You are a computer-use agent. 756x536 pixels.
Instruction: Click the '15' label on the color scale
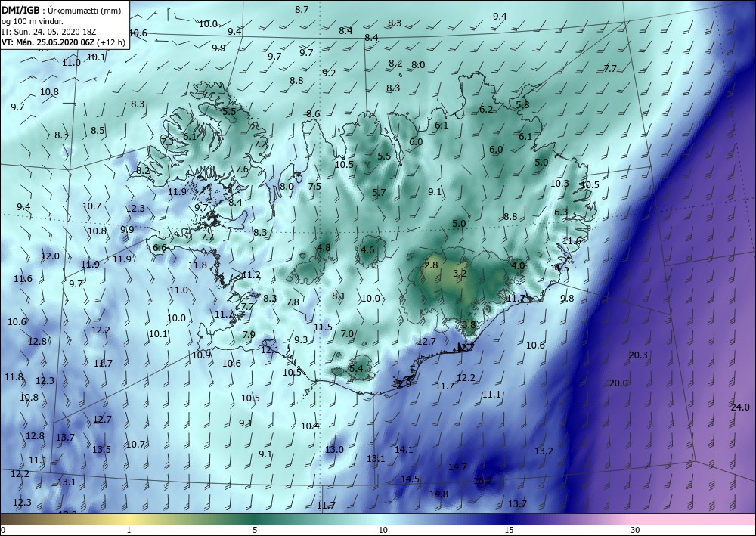(509, 530)
